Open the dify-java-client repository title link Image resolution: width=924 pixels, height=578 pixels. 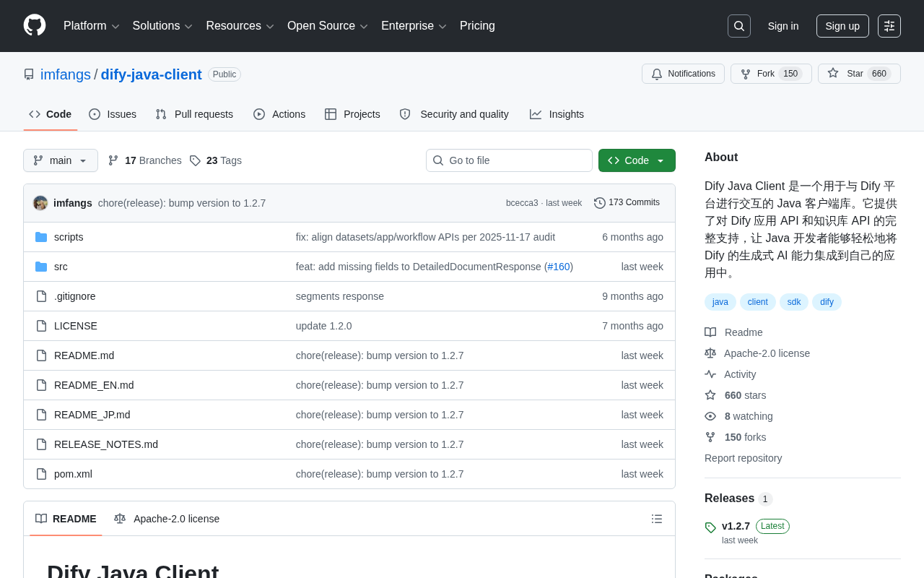(152, 74)
